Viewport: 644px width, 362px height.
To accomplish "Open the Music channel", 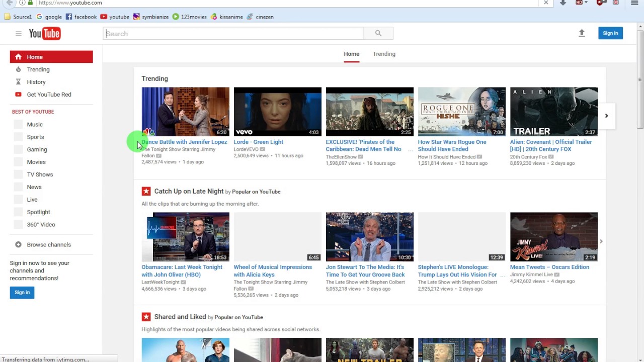I will [x=35, y=124].
